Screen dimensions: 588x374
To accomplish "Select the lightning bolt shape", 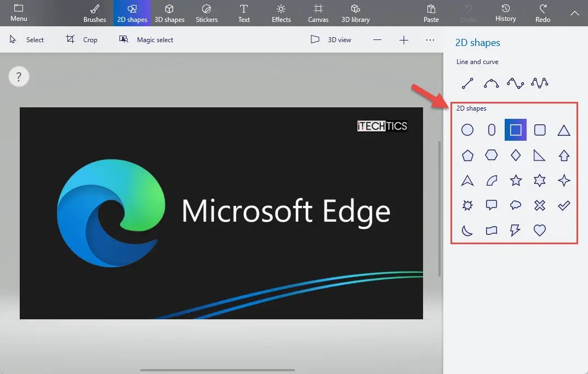I will point(515,231).
